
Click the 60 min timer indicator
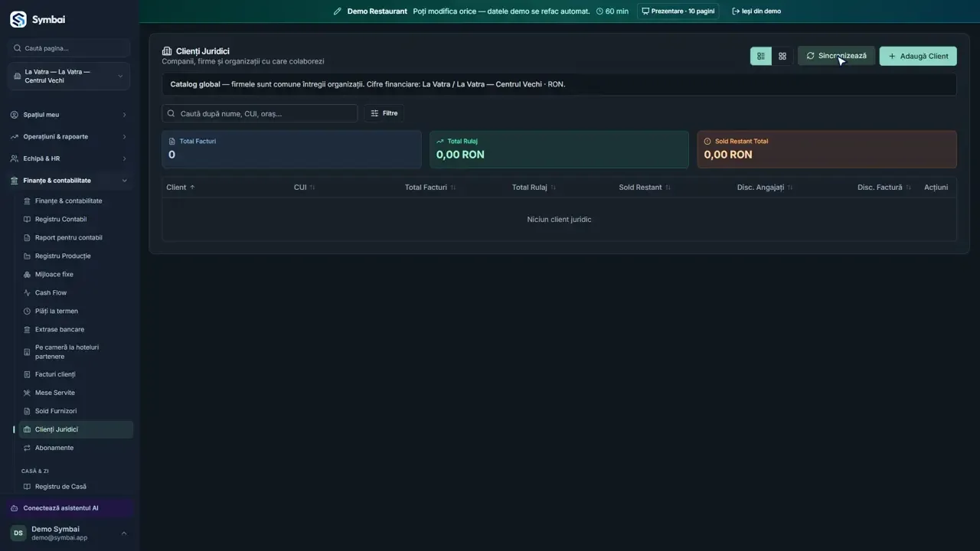pos(612,11)
